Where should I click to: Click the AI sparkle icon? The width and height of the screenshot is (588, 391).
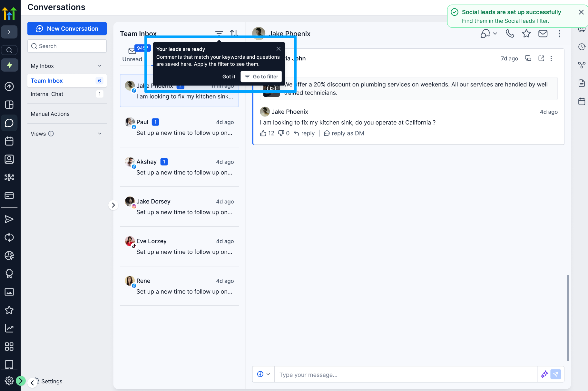click(x=544, y=374)
